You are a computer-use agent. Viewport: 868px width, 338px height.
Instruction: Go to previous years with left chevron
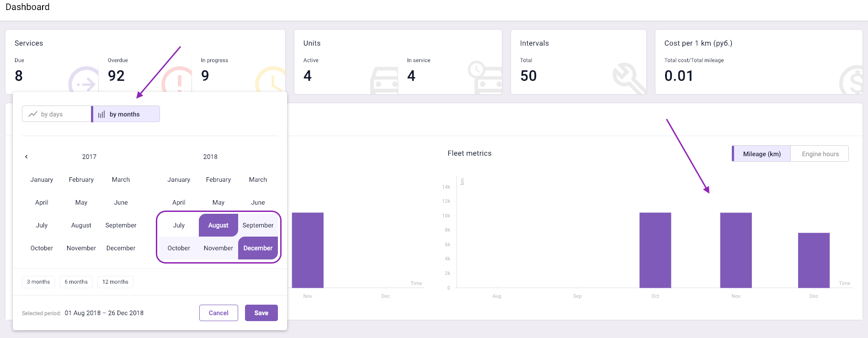pos(27,157)
